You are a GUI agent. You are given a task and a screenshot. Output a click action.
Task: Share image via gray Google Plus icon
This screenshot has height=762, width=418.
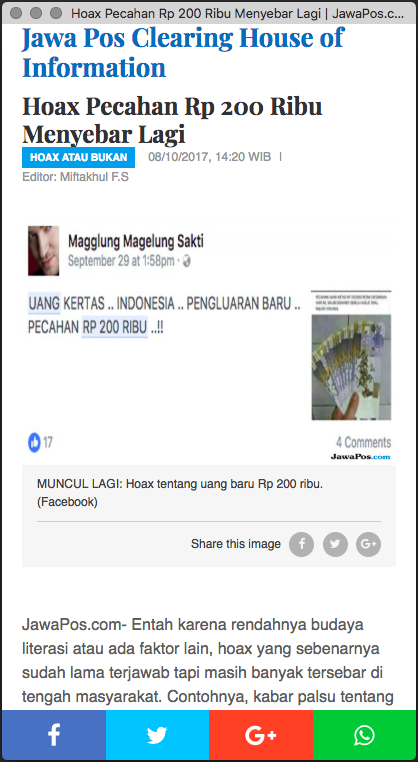(368, 544)
